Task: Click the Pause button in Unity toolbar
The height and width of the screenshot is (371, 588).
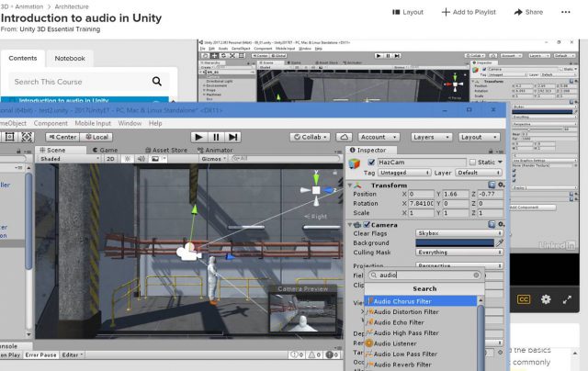Action: pos(216,137)
